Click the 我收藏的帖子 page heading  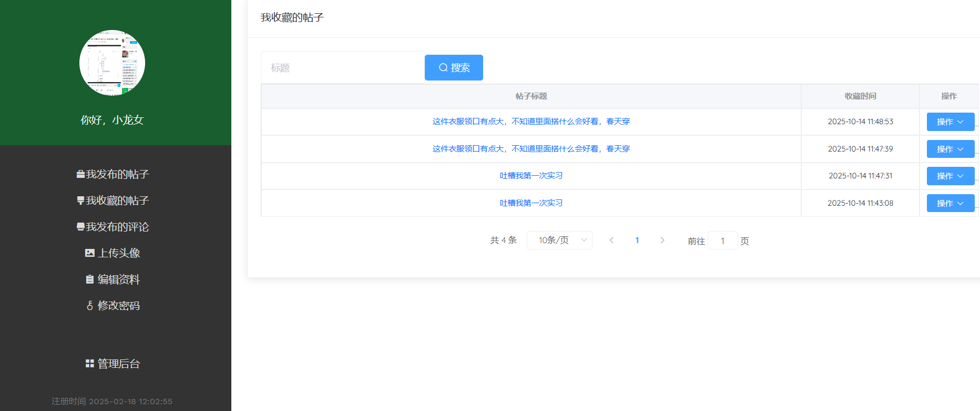click(292, 17)
